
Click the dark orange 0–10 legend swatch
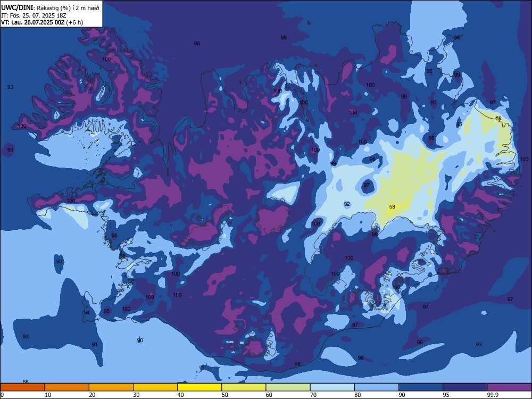[x=22, y=387]
